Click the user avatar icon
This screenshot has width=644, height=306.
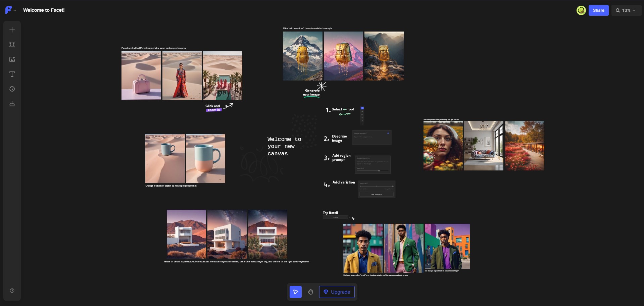coord(581,10)
